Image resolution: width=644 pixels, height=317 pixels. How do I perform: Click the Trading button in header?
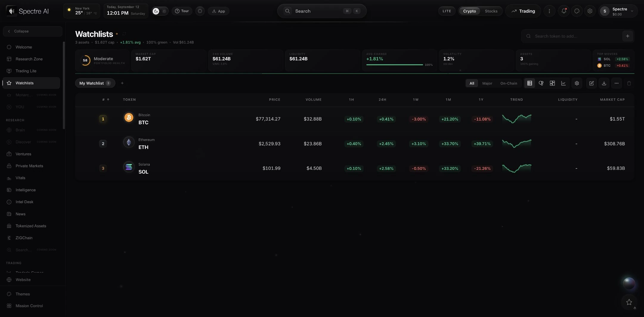[x=523, y=11]
